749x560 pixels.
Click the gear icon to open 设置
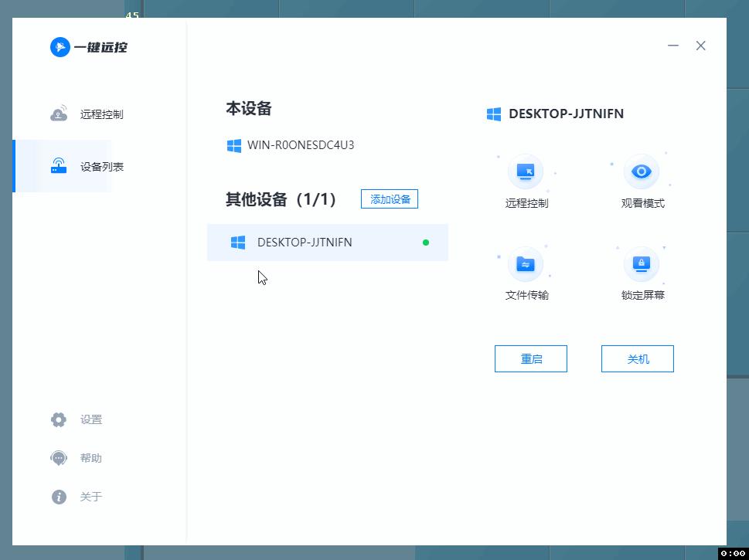coord(58,419)
